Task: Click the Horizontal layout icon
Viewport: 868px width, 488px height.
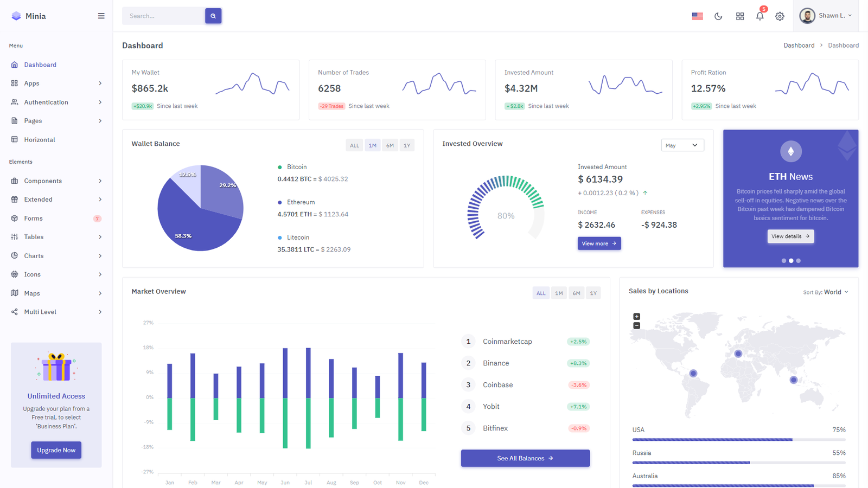Action: click(x=15, y=139)
